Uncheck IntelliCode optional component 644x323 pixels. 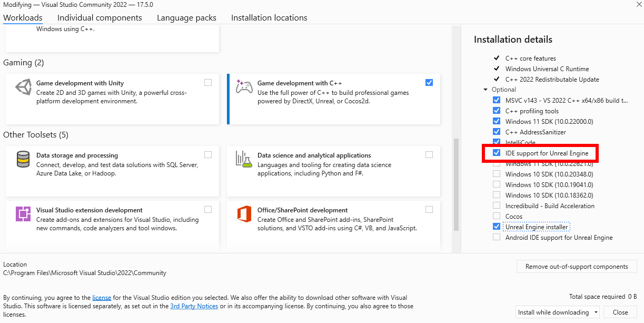click(496, 142)
